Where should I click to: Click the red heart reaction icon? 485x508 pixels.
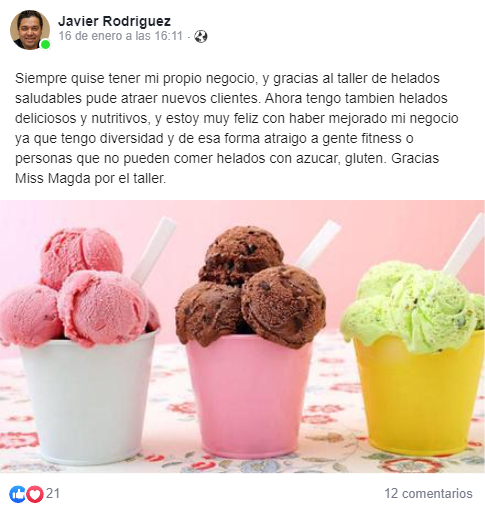click(35, 494)
